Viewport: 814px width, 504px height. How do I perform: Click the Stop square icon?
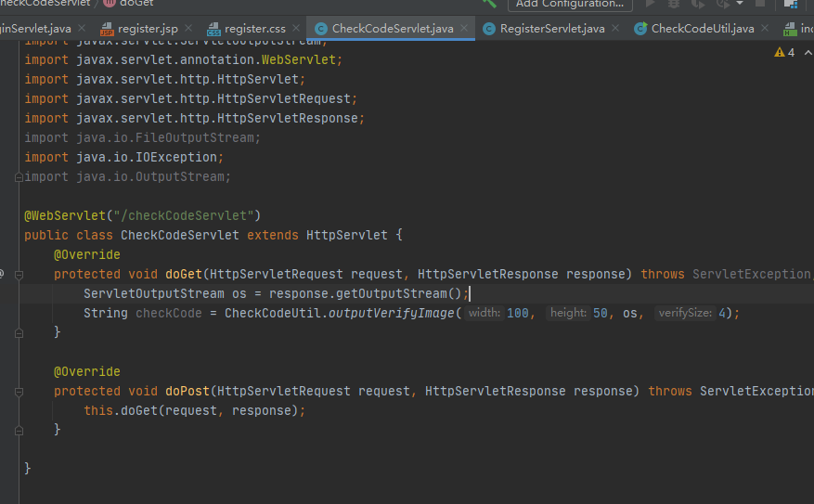pos(760,3)
